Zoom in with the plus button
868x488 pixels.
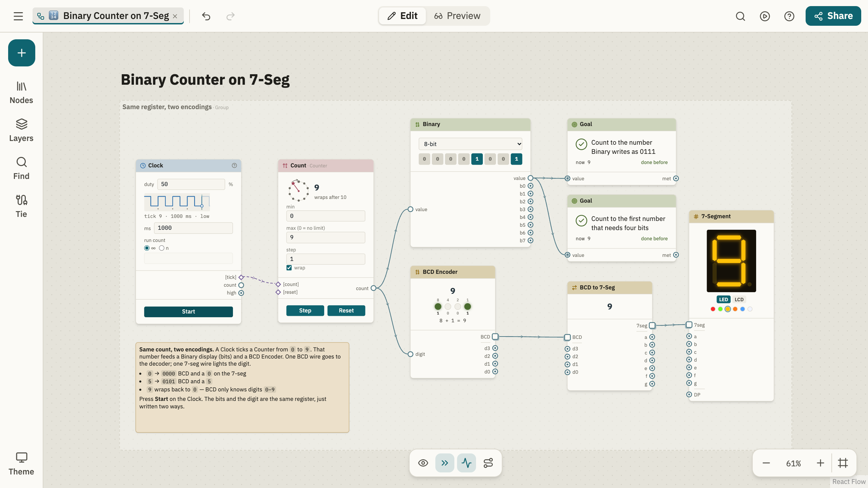click(821, 463)
